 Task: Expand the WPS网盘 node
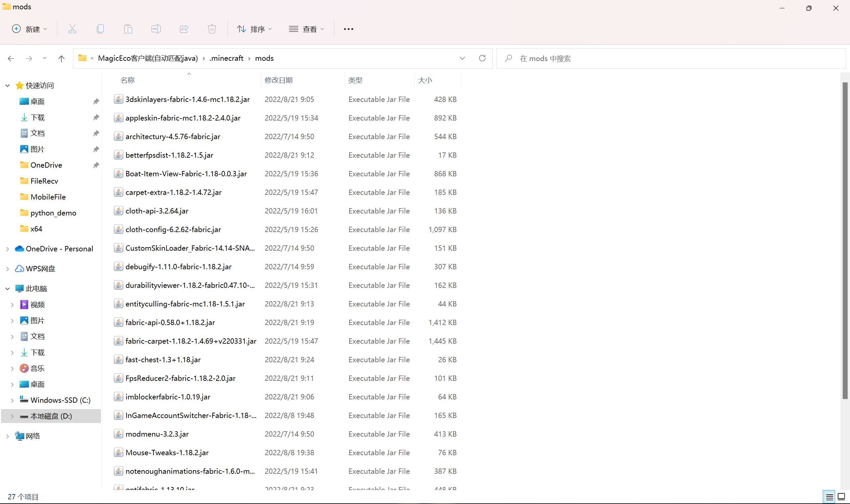point(8,269)
